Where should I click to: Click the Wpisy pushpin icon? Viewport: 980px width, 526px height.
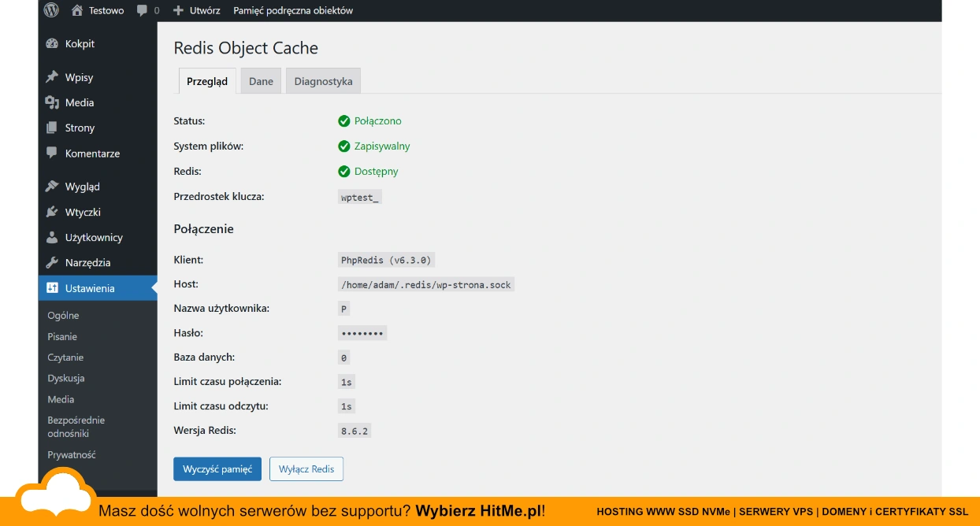52,77
